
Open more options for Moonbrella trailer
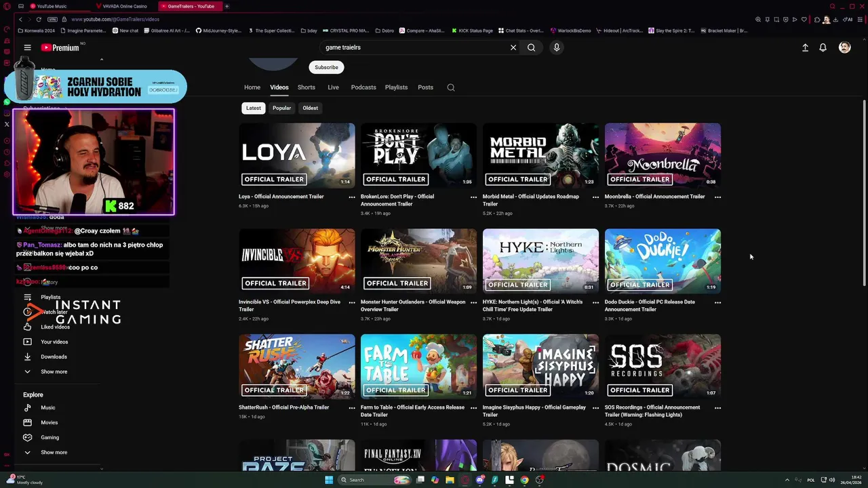[x=717, y=197]
